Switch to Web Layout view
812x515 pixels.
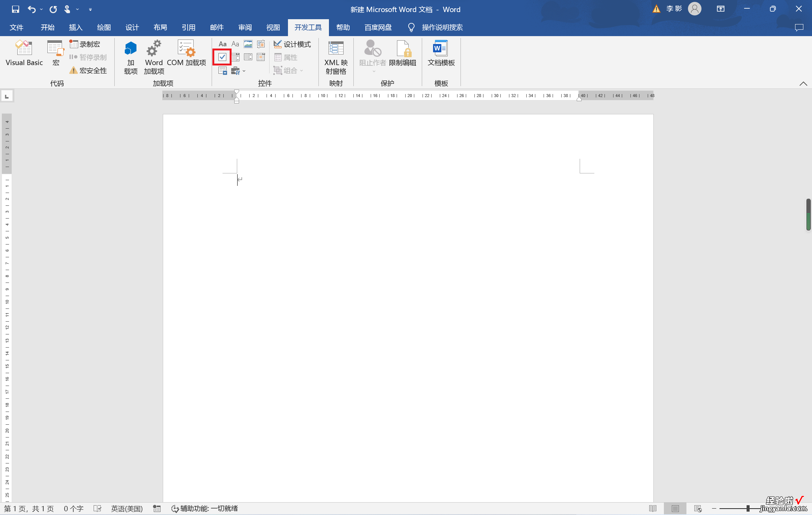point(698,509)
